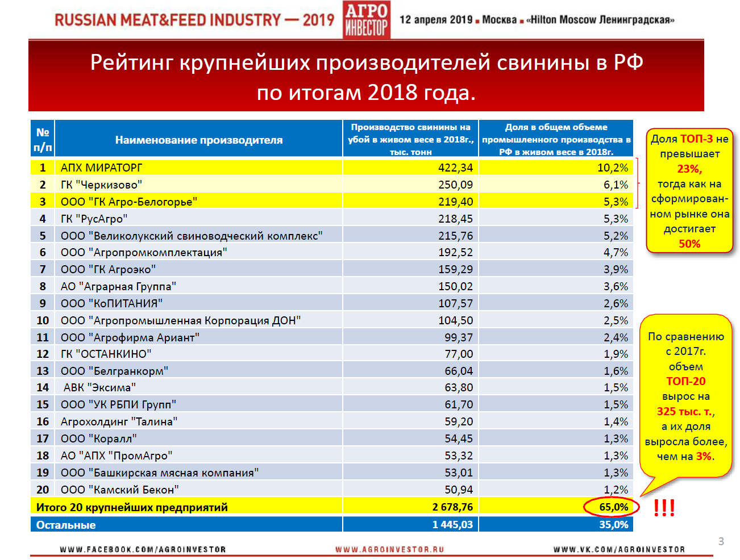This screenshot has height=560, width=740.
Task: Click the value 150,02
Action: coord(455,286)
